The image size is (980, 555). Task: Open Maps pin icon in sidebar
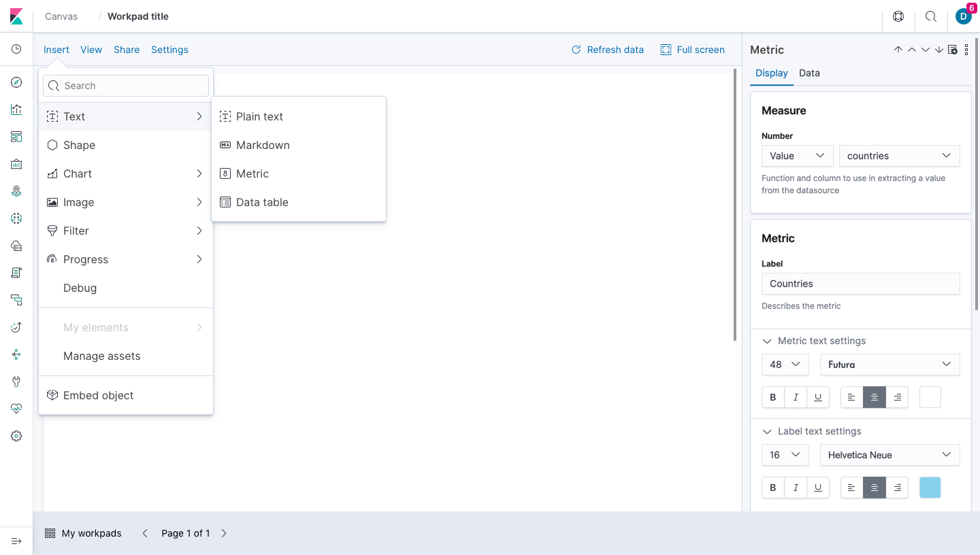16,191
